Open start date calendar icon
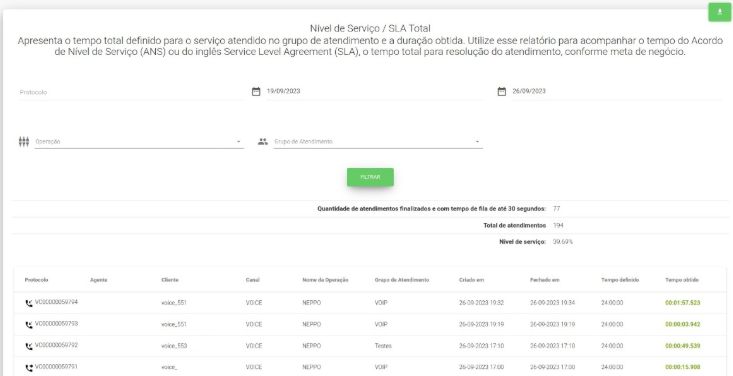Viewport: 733px width, 376px height. point(256,92)
